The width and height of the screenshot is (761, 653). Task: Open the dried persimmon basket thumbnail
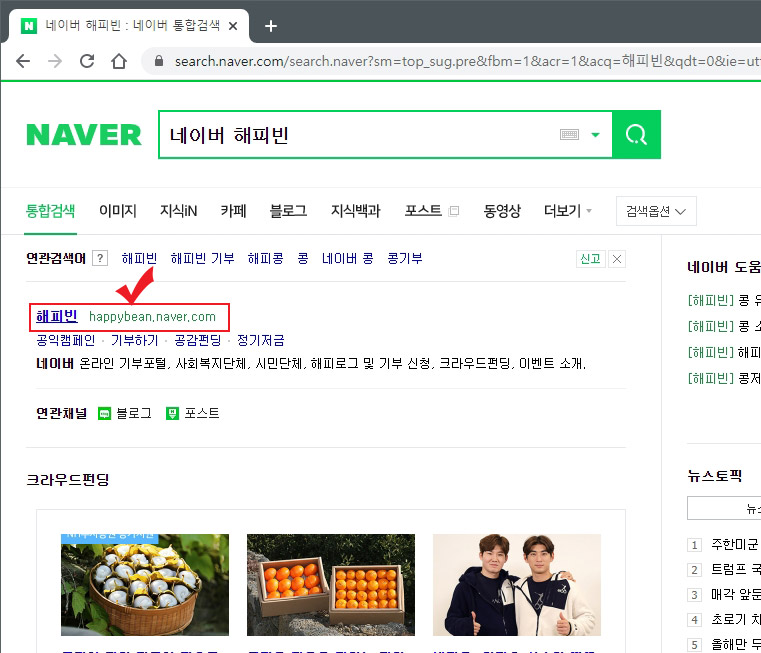point(145,585)
